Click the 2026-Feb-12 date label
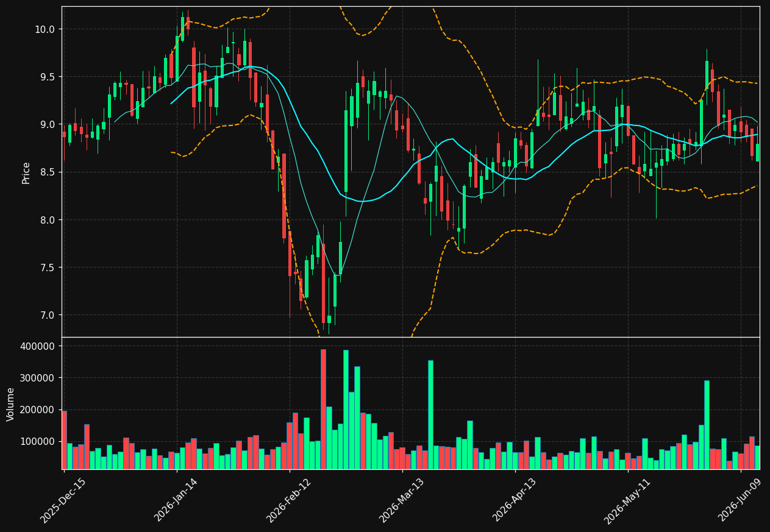This screenshot has width=770, height=532. pos(288,500)
